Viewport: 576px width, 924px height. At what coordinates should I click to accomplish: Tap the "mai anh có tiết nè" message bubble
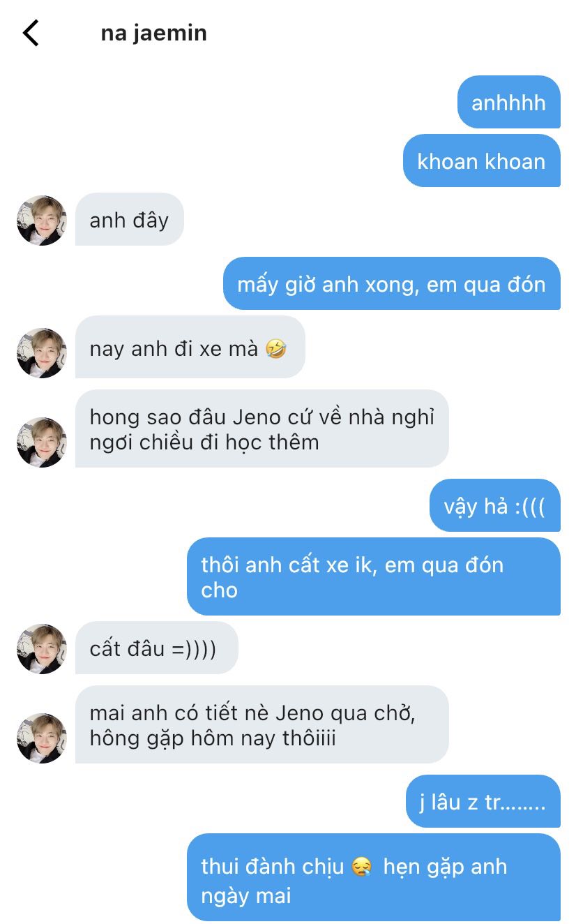coord(262,725)
